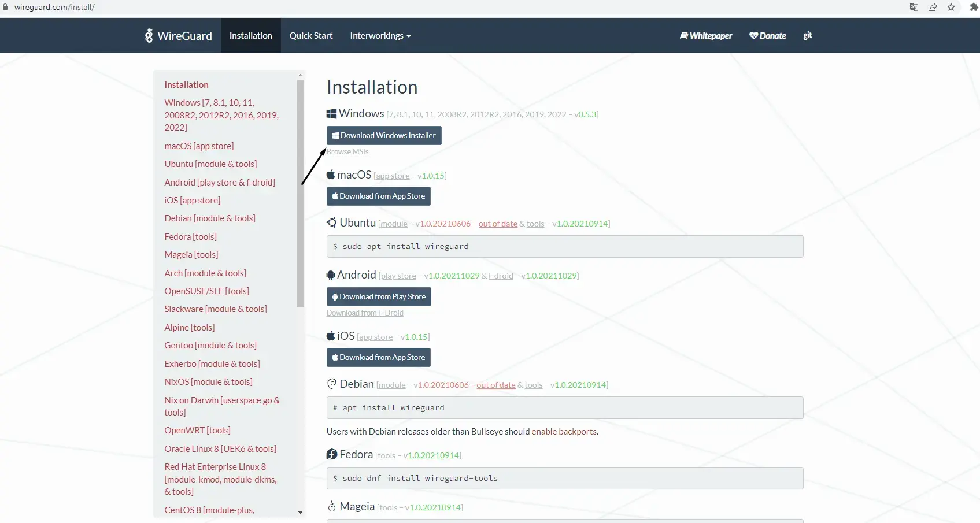This screenshot has width=980, height=523.
Task: Click iOS Download from App Store button
Action: pyautogui.click(x=379, y=357)
